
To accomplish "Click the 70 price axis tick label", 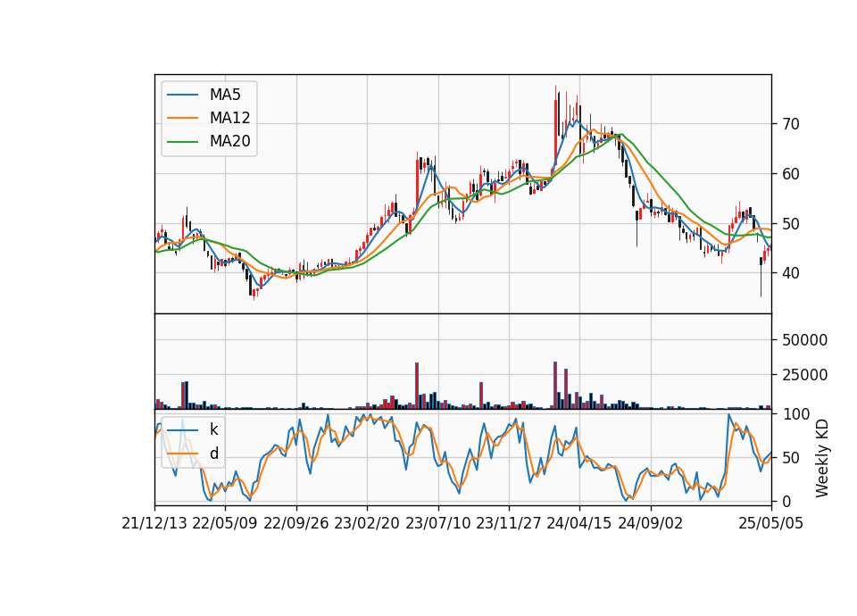I will [x=790, y=124].
